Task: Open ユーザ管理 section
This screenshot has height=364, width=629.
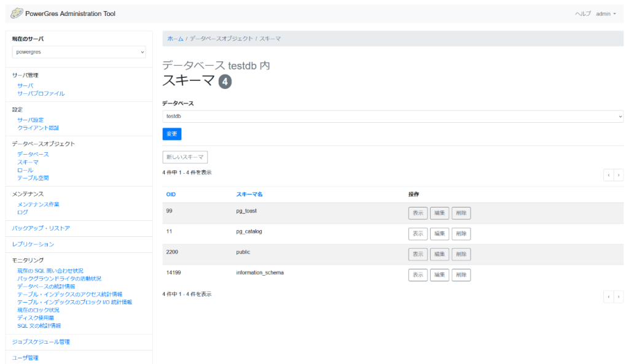Action: (25, 358)
